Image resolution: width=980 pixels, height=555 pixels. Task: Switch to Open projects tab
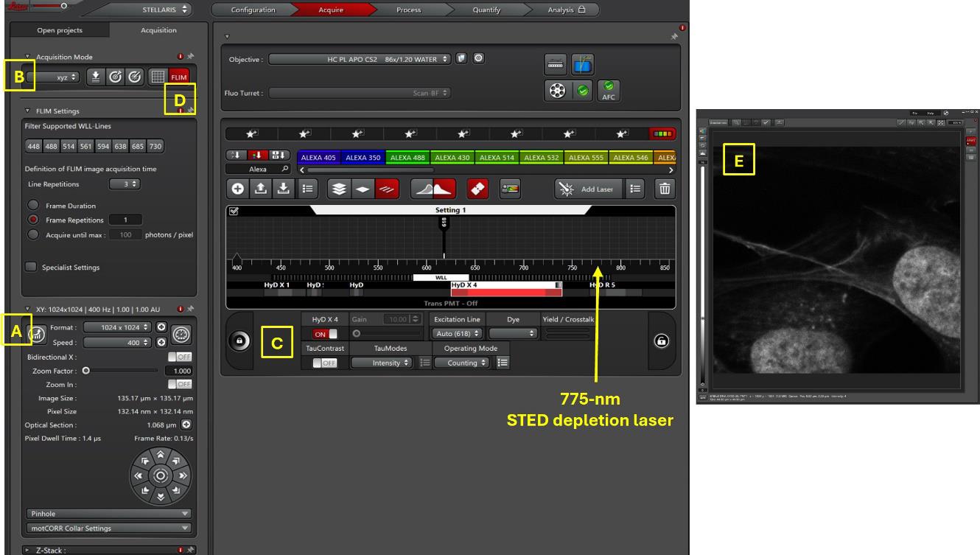click(x=60, y=30)
